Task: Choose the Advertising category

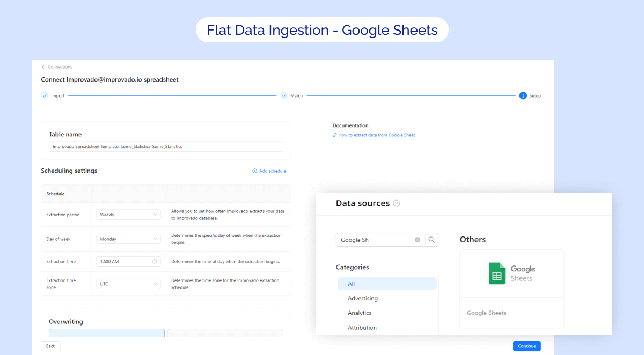Action: click(x=363, y=298)
